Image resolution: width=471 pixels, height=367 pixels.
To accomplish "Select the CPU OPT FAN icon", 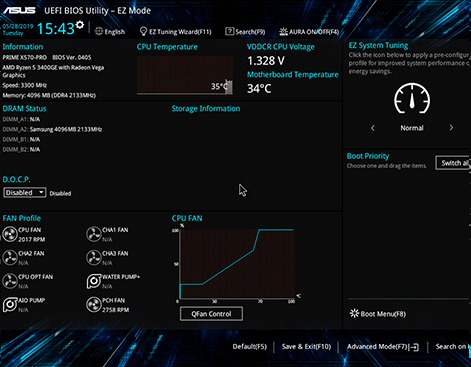I will [10, 281].
